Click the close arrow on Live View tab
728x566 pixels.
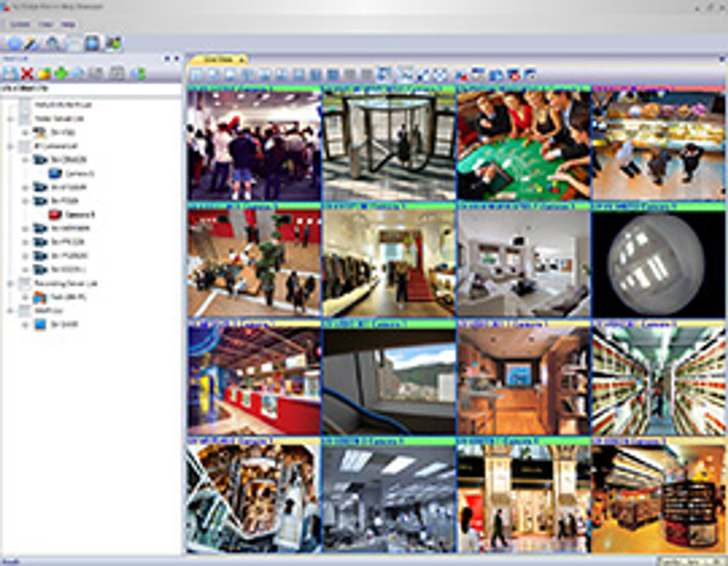(241, 59)
